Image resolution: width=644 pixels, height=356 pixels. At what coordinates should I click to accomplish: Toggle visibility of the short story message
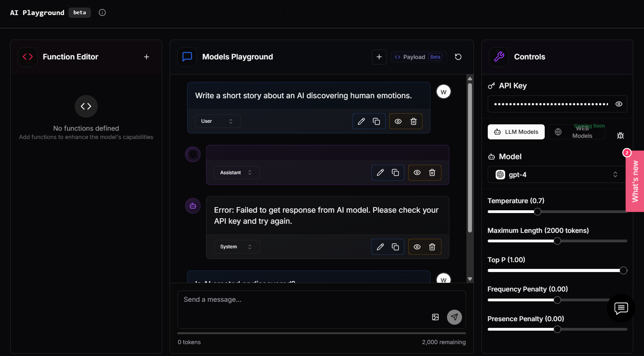click(x=398, y=122)
